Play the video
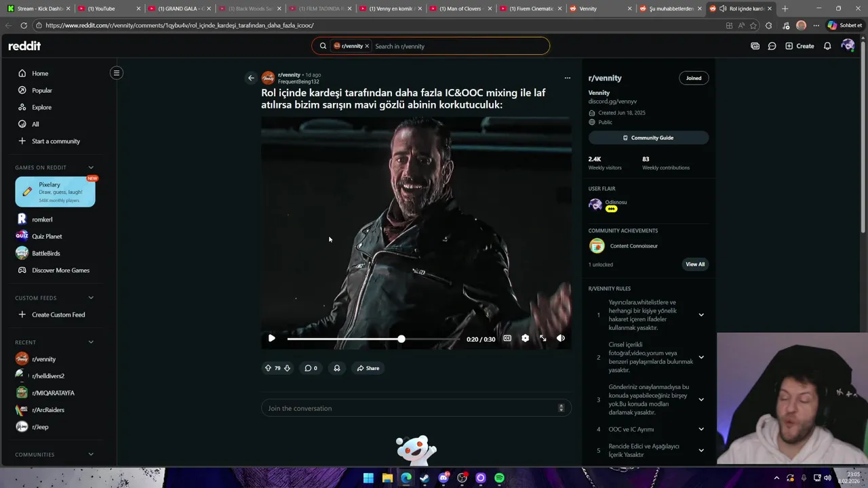868x488 pixels. [271, 338]
